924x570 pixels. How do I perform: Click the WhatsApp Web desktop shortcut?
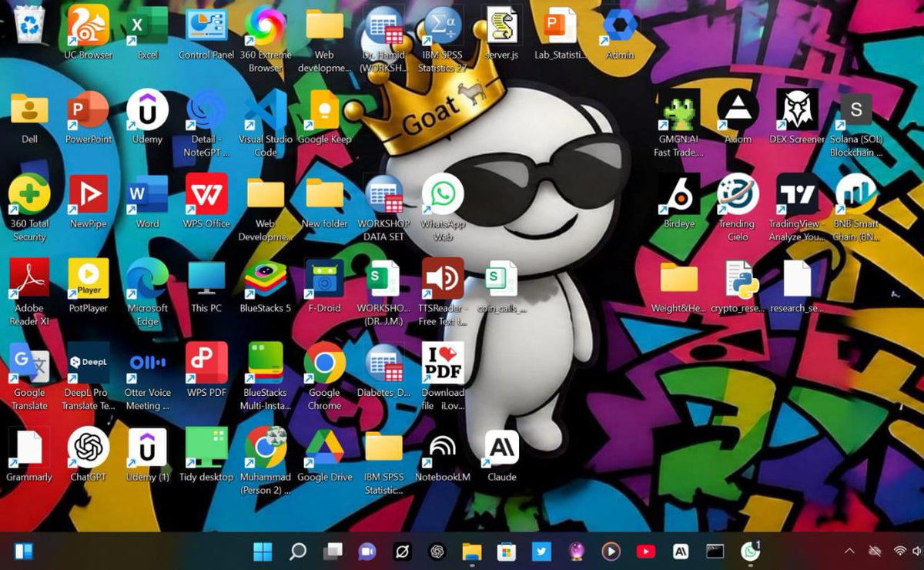(x=443, y=194)
